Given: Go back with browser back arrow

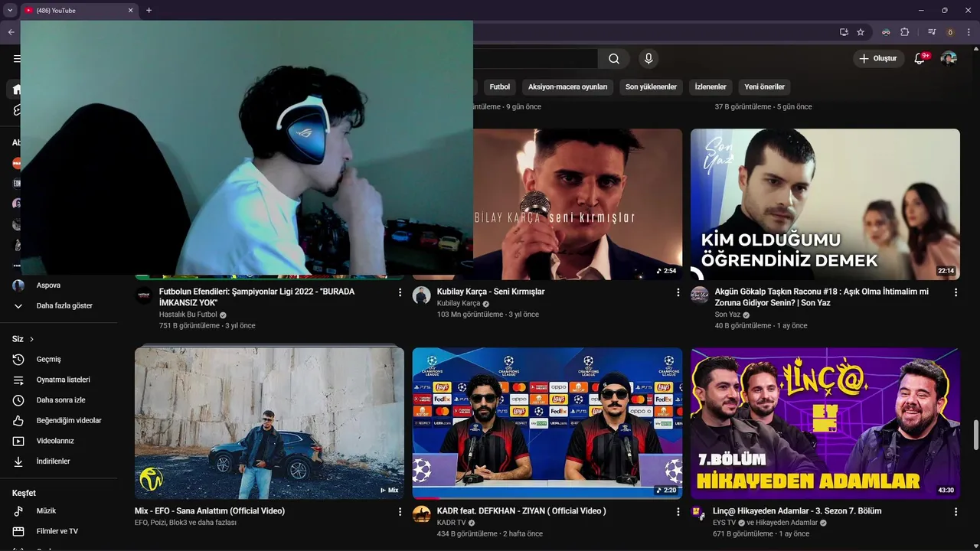Looking at the screenshot, I should (x=11, y=32).
